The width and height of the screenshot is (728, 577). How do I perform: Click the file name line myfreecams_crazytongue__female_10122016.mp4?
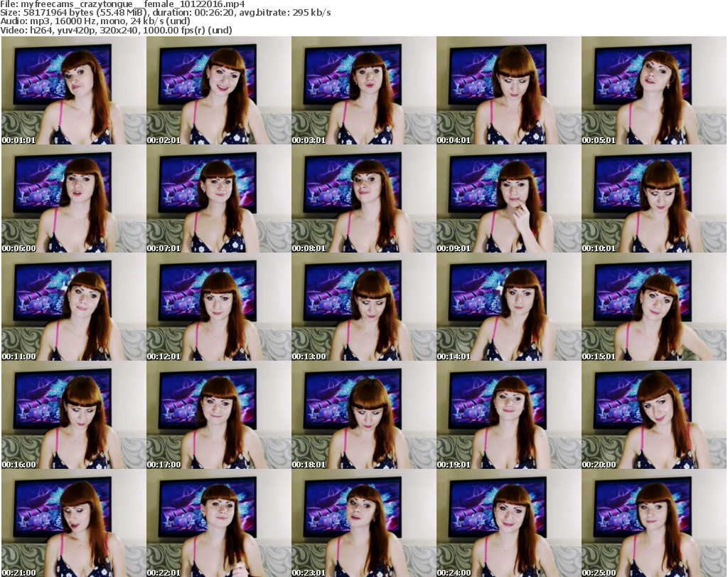coord(122,4)
